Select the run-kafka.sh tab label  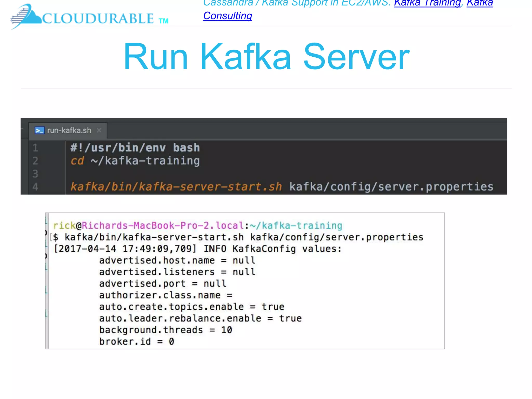pyautogui.click(x=69, y=130)
